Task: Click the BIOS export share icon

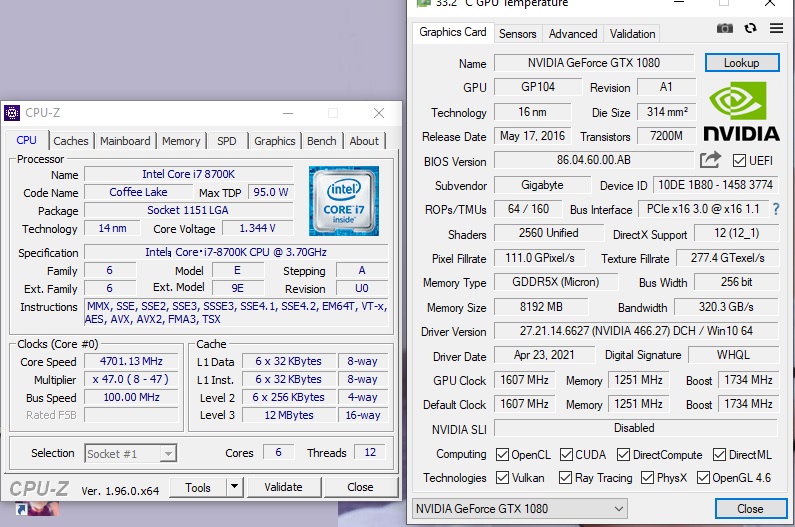Action: click(710, 160)
